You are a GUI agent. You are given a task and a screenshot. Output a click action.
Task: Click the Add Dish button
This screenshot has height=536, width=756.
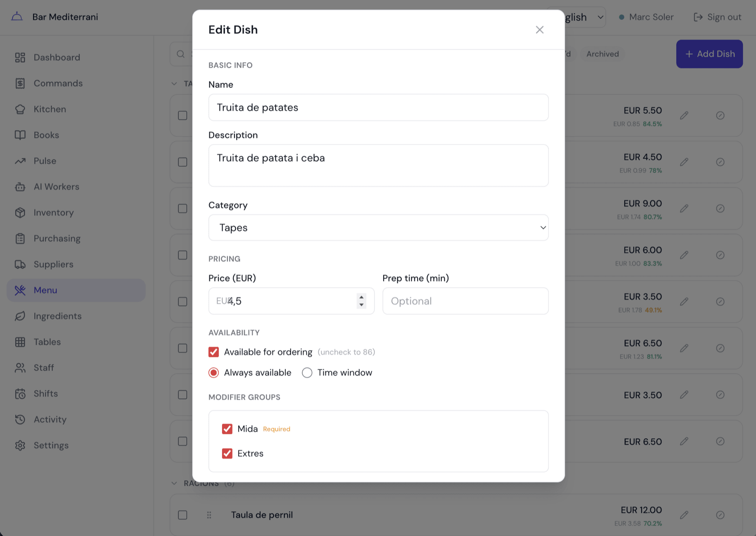click(709, 54)
